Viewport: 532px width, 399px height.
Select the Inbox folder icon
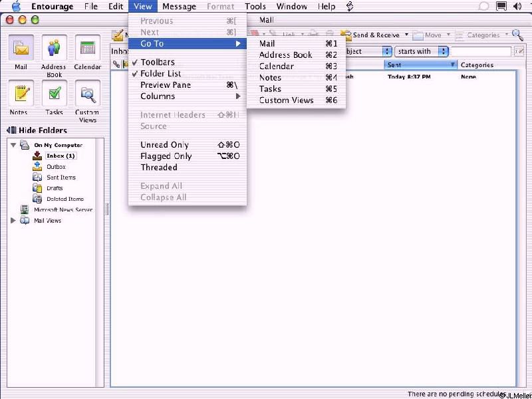(x=37, y=156)
